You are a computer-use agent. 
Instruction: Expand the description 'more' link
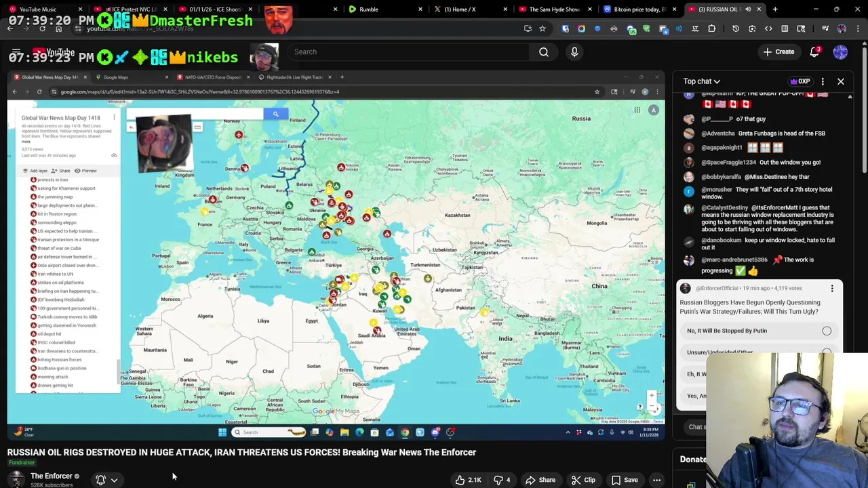tap(26, 142)
